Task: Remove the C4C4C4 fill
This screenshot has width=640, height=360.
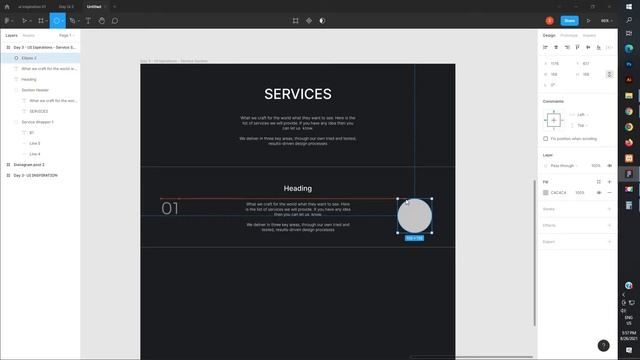Action: 609,193
